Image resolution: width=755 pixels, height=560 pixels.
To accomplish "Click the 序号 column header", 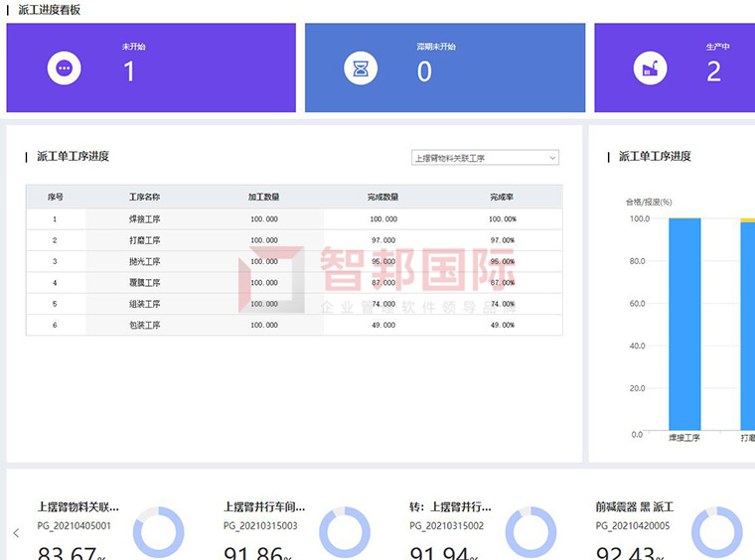I will pyautogui.click(x=55, y=197).
